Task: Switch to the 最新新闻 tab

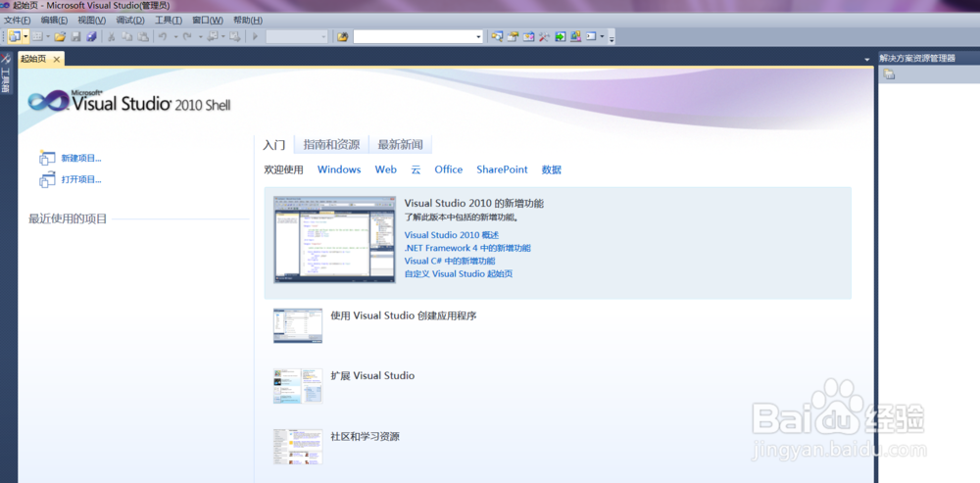Action: [x=400, y=145]
